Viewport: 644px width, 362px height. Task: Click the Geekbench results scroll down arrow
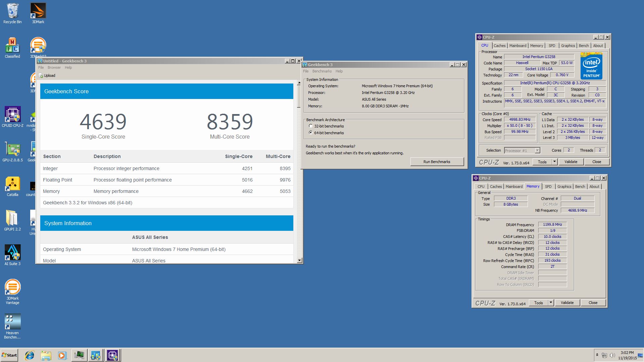(299, 260)
